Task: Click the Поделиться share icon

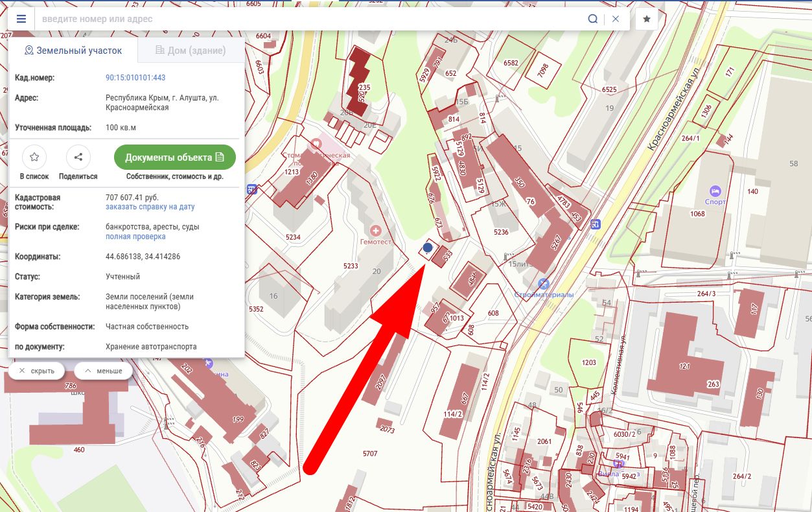Action: [78, 157]
